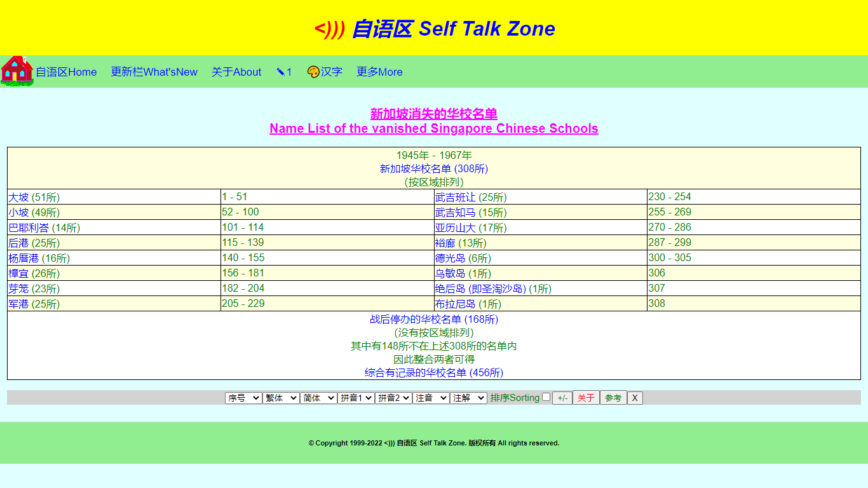Open the 拼音2 dropdown
Image resolution: width=868 pixels, height=488 pixels.
click(x=393, y=397)
